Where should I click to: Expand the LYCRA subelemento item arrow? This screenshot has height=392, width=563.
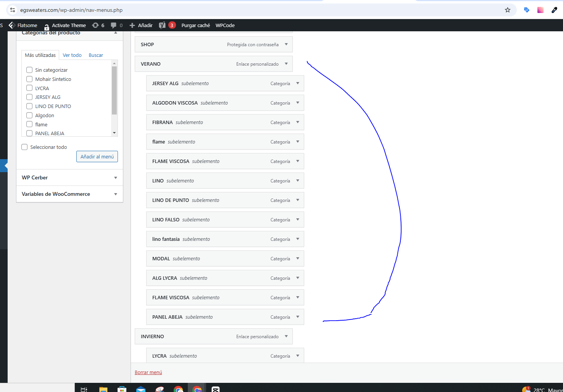pyautogui.click(x=298, y=356)
